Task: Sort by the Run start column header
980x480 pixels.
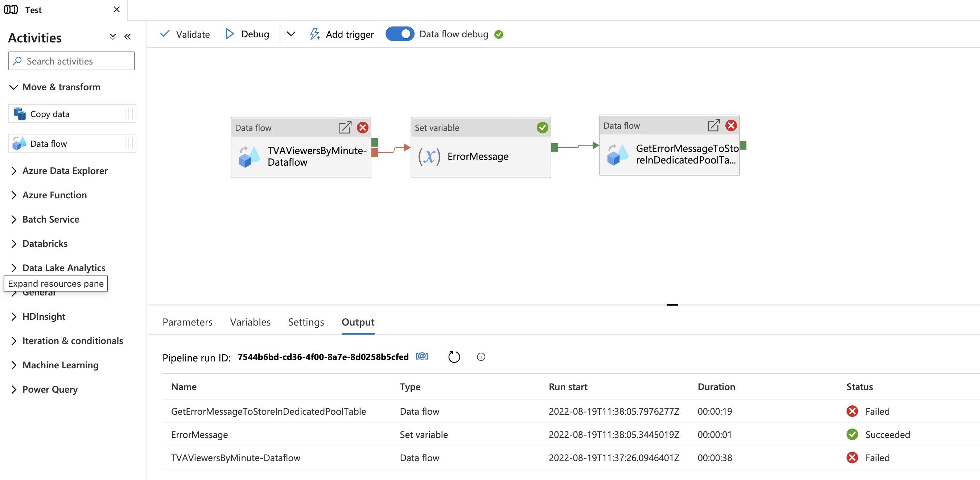Action: click(x=568, y=387)
